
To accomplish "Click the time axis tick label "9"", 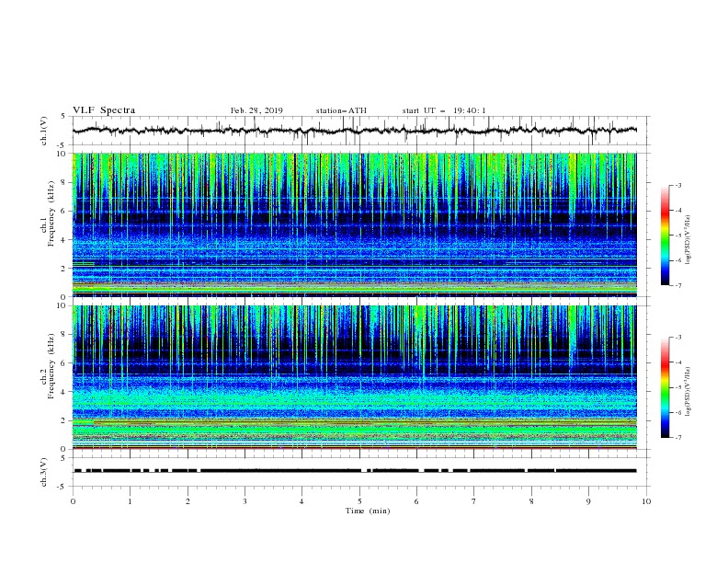I will click(x=588, y=501).
